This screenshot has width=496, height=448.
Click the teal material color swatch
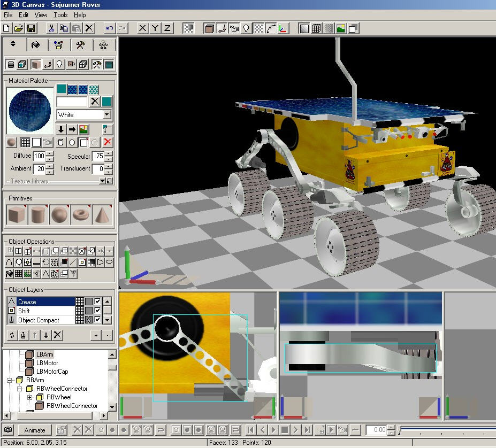62,89
